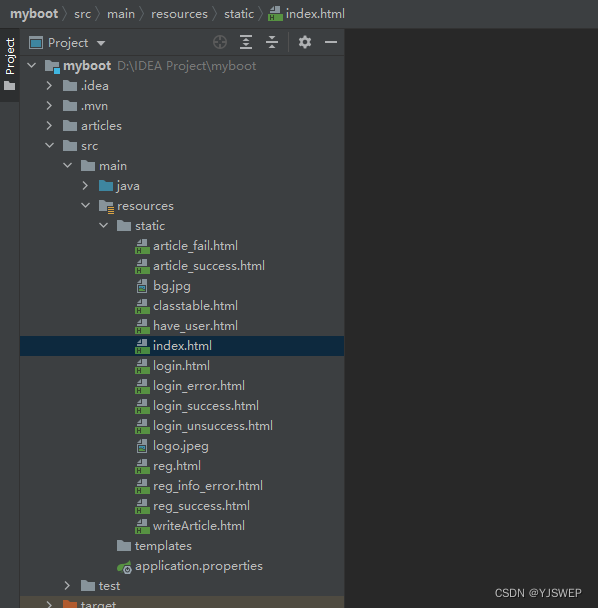Viewport: 598px width, 608px height.
Task: Click the Spring application.properties icon
Action: (x=124, y=567)
